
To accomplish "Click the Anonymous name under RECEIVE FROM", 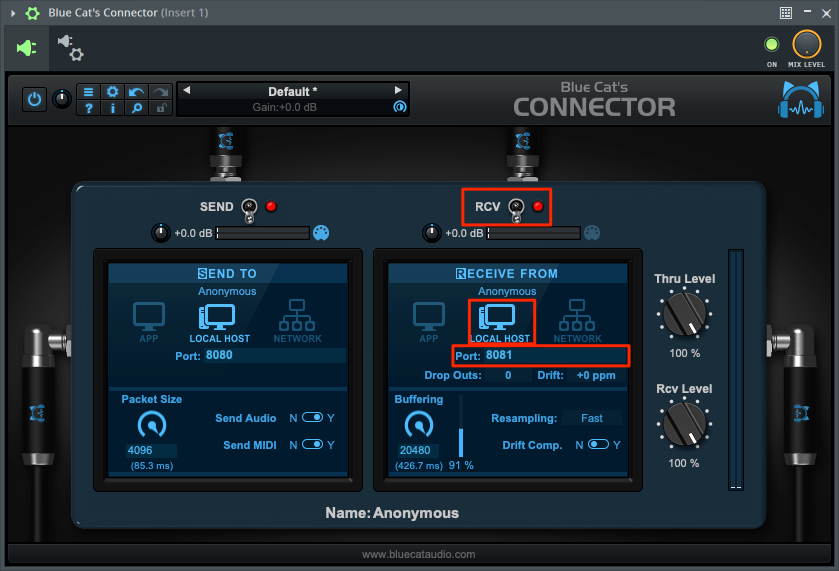I will pos(507,291).
